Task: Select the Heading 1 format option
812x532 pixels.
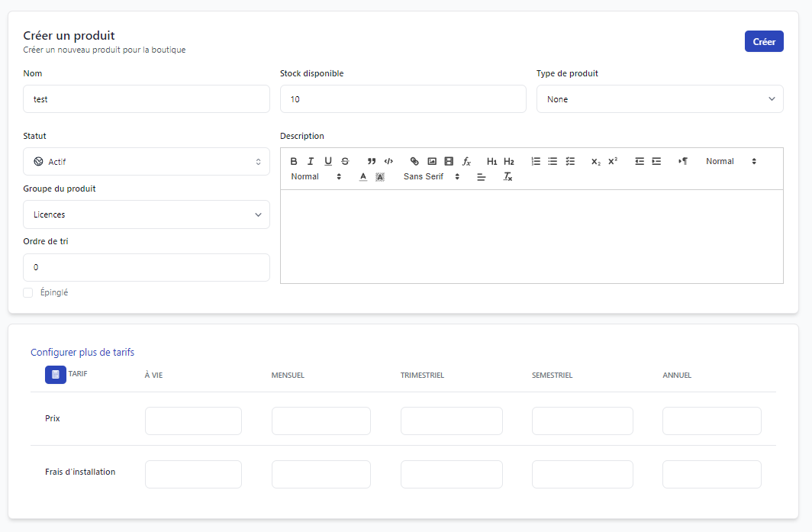Action: tap(491, 161)
